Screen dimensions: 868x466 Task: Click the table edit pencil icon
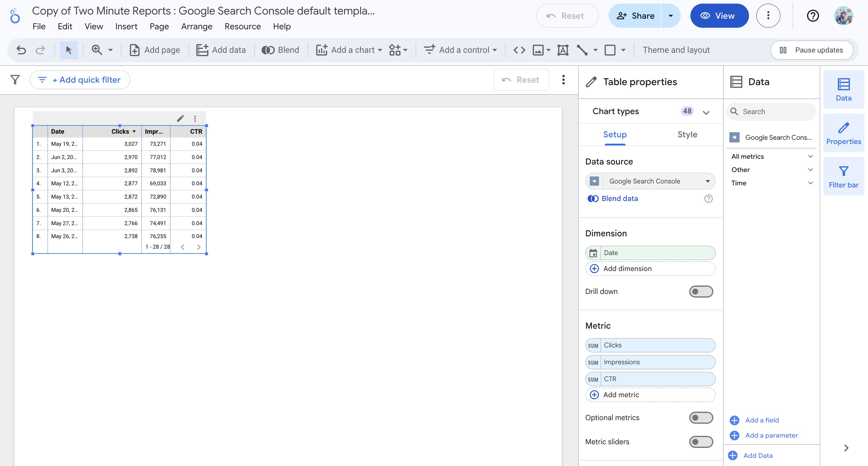point(180,119)
